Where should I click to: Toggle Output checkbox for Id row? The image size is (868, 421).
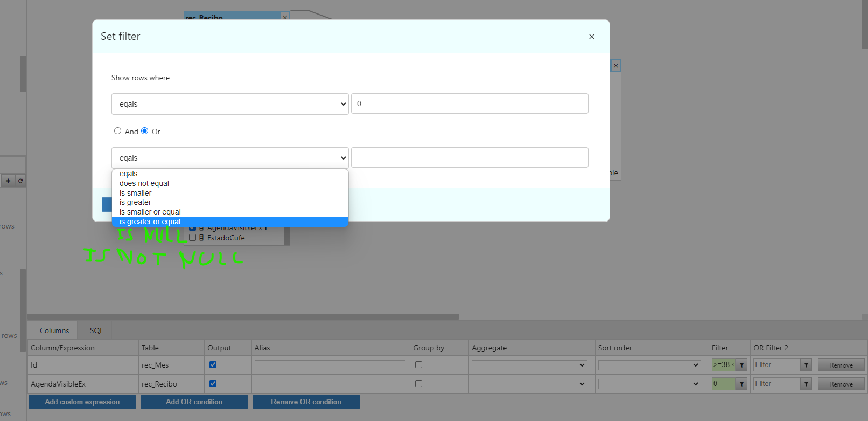[213, 365]
